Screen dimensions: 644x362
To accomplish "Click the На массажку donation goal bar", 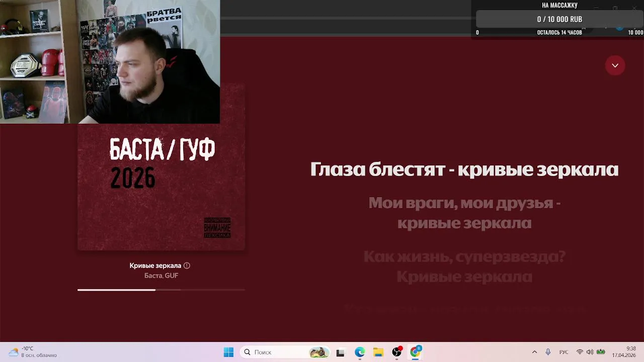I will point(559,19).
